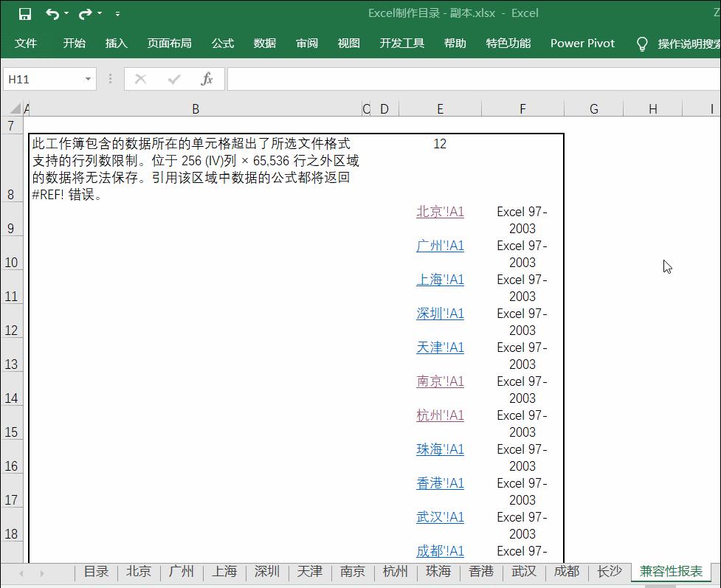Click the Select All triangle above row numbers

pyautogui.click(x=15, y=108)
